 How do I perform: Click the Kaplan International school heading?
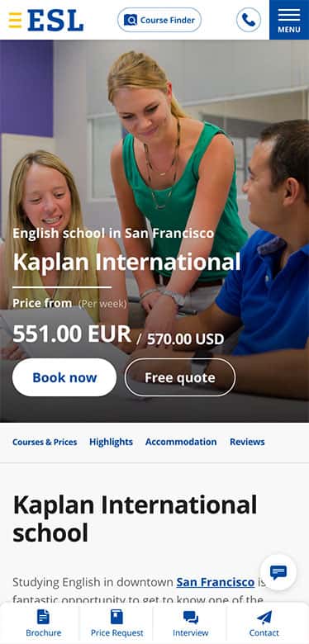(135, 519)
